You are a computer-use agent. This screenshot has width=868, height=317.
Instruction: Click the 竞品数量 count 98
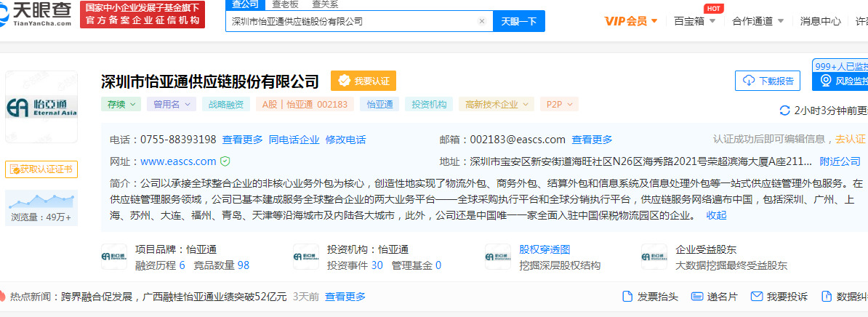[244, 265]
